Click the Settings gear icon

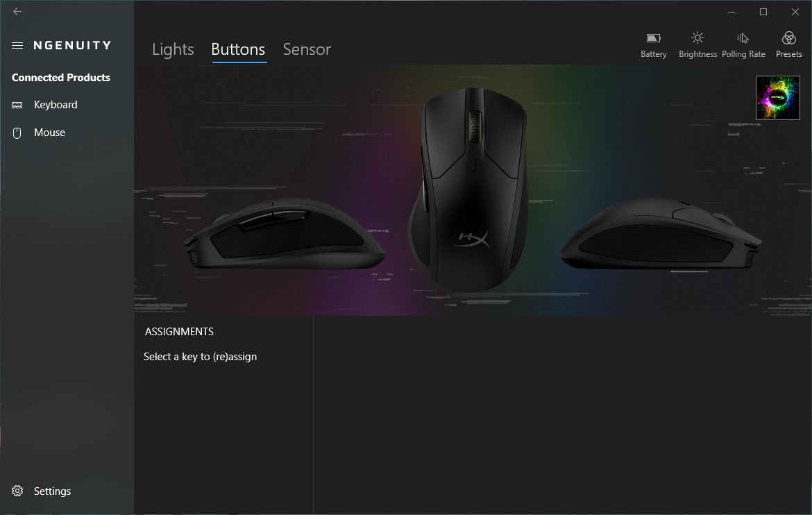[17, 491]
